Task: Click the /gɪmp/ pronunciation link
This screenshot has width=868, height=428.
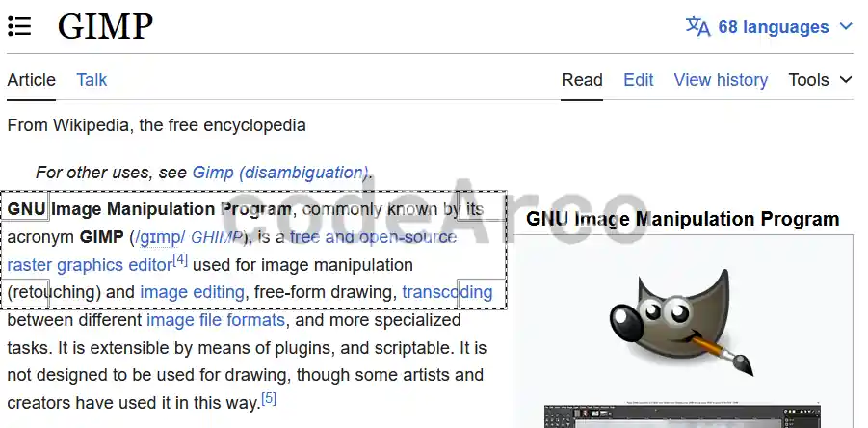Action: (161, 237)
